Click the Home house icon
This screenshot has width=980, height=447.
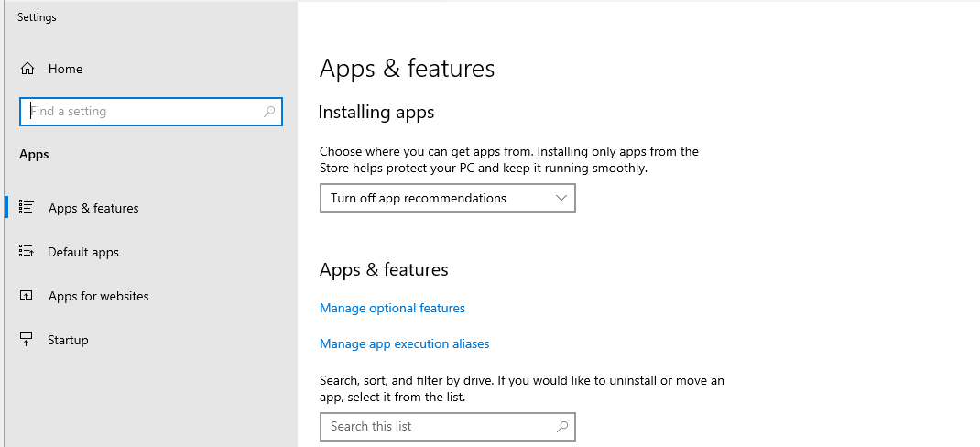[x=27, y=69]
